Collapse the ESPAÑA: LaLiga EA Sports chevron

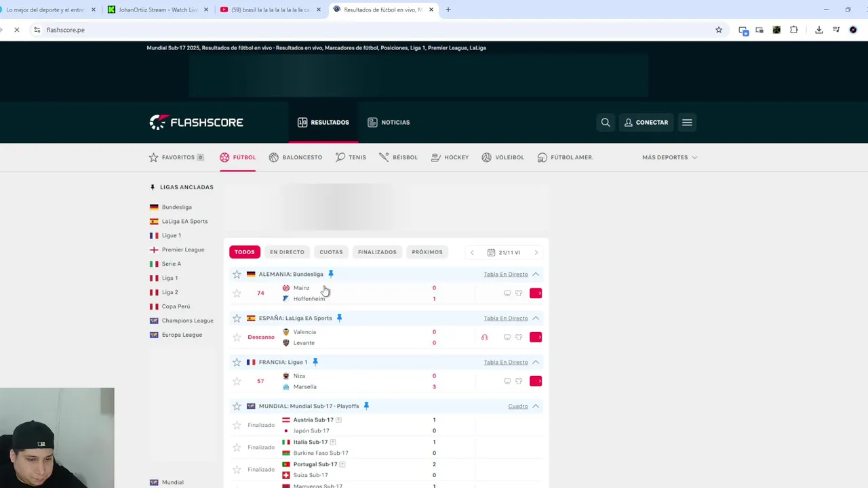coord(536,318)
